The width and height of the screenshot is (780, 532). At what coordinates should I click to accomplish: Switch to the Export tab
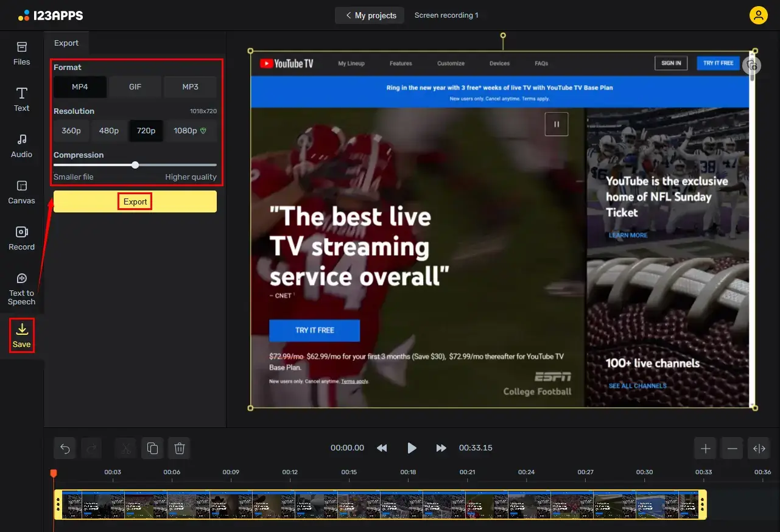(x=66, y=43)
